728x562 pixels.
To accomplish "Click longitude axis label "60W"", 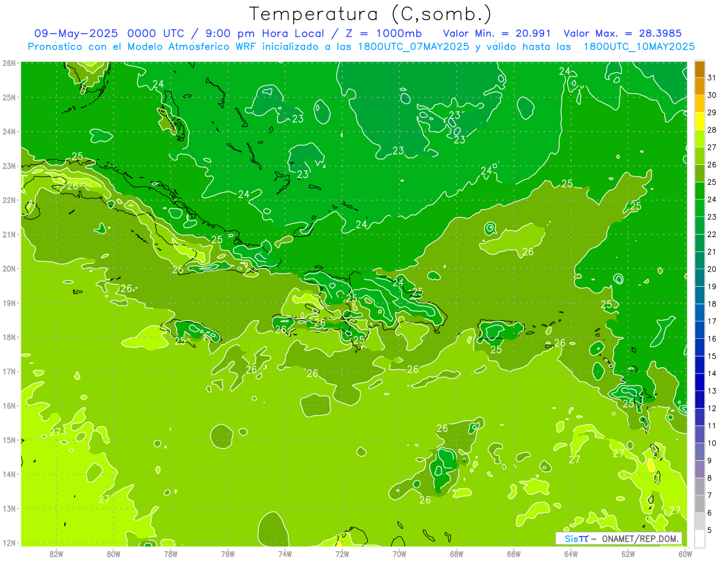I will tap(686, 554).
